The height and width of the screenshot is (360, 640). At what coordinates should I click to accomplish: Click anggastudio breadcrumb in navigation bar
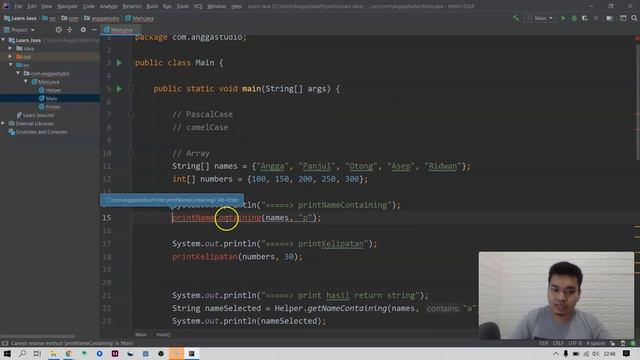pyautogui.click(x=102, y=18)
